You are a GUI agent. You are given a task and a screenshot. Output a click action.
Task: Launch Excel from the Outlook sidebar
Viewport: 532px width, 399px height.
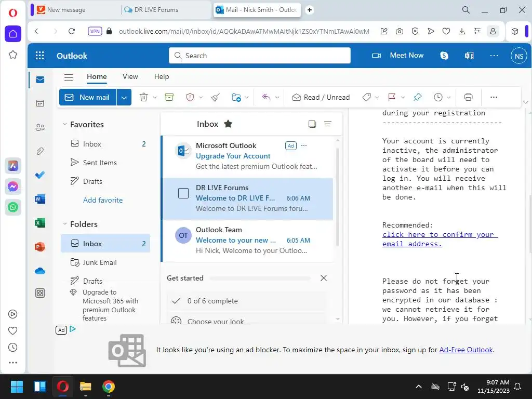point(40,223)
